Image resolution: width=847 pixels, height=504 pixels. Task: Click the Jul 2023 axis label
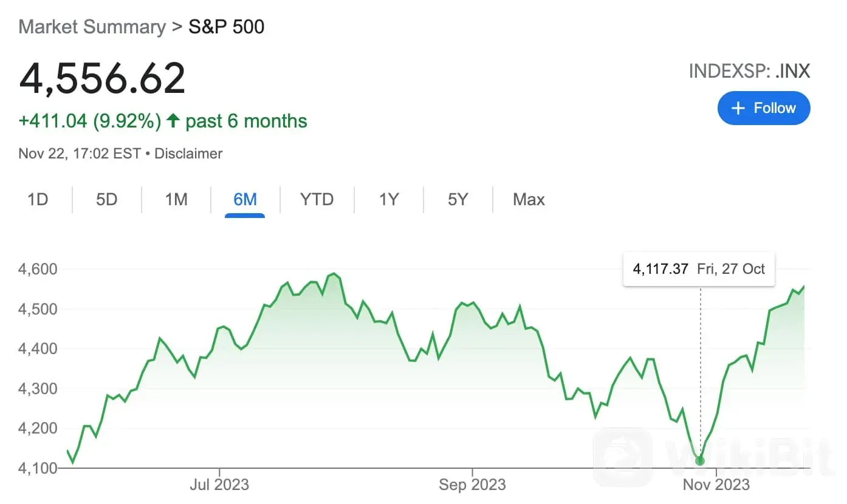pos(219,485)
